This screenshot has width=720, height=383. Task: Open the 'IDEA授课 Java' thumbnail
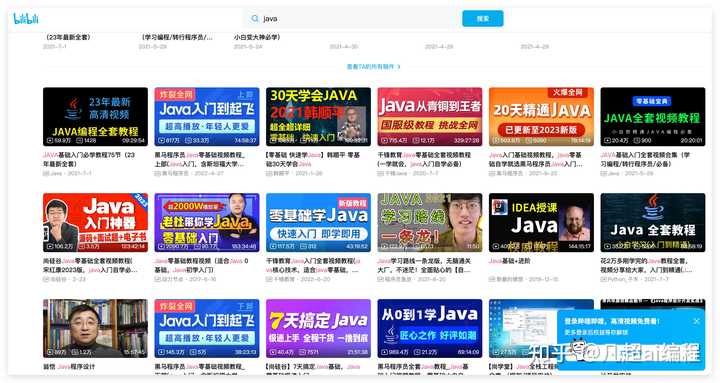[541, 222]
